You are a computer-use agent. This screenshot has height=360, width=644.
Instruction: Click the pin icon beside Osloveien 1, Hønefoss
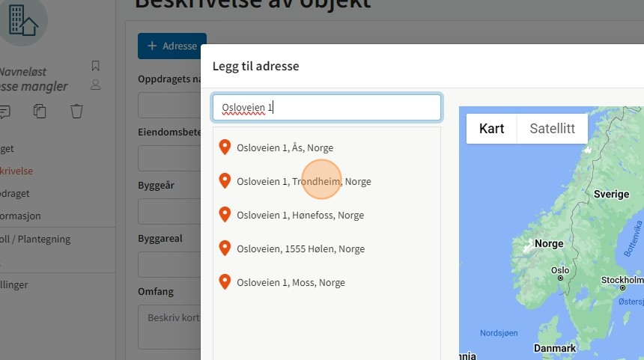click(225, 215)
